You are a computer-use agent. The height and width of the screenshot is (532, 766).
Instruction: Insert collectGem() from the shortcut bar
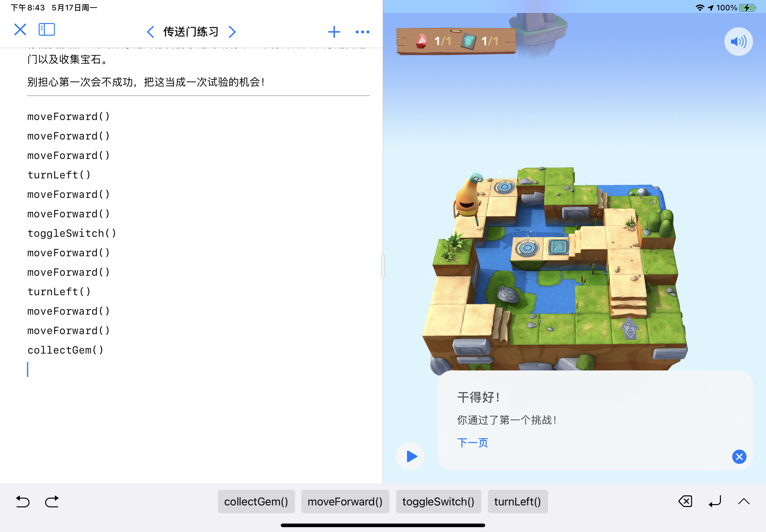(x=256, y=501)
